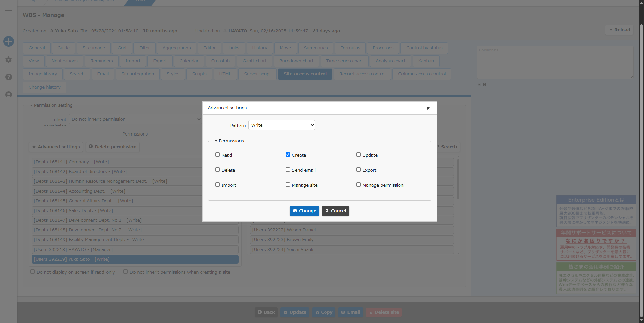Enable the Manage site checkbox
Screen dimensions: 644x323
click(288, 185)
